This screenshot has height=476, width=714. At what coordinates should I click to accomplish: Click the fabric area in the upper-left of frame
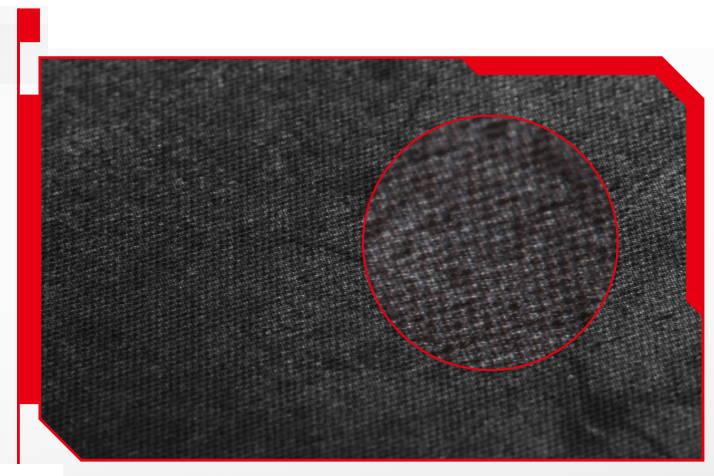click(120, 120)
